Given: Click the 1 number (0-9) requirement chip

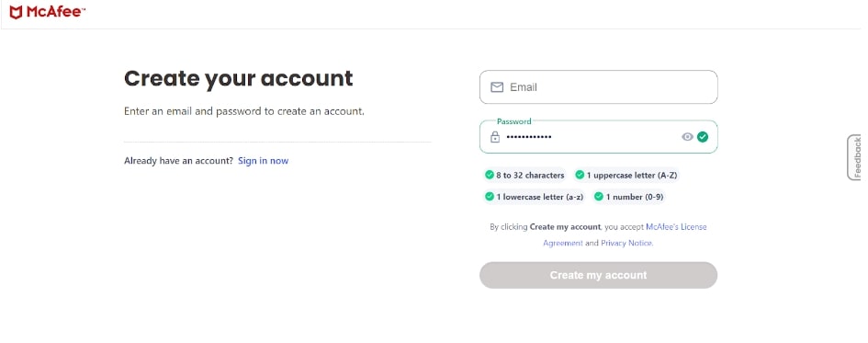Looking at the screenshot, I should [x=628, y=196].
